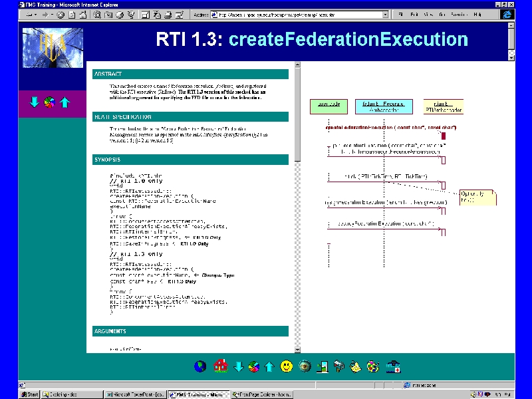Switch to Microsoft PowerPoint on the taskbar

[x=135, y=394]
